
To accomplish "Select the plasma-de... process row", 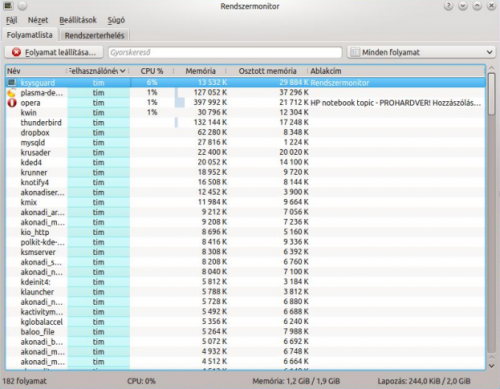I will [x=245, y=93].
